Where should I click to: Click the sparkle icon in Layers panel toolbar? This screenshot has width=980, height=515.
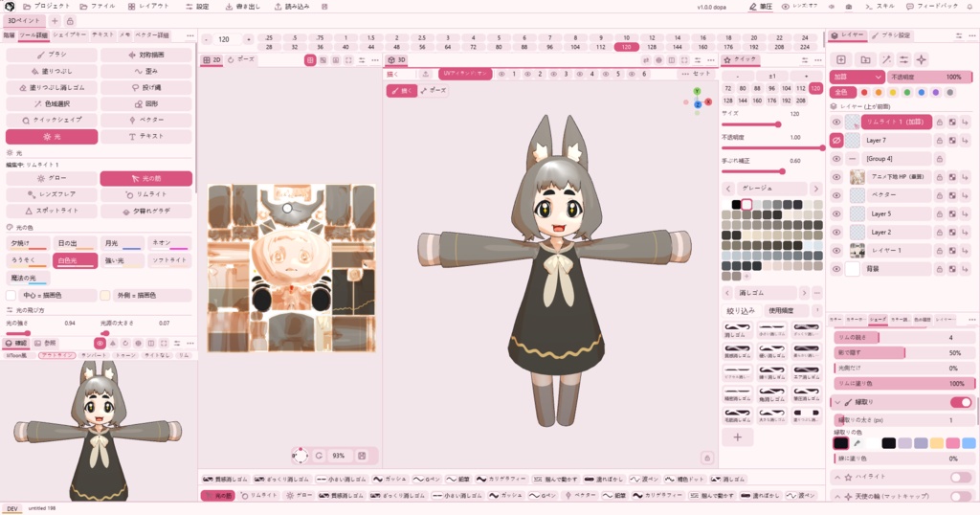click(x=922, y=60)
